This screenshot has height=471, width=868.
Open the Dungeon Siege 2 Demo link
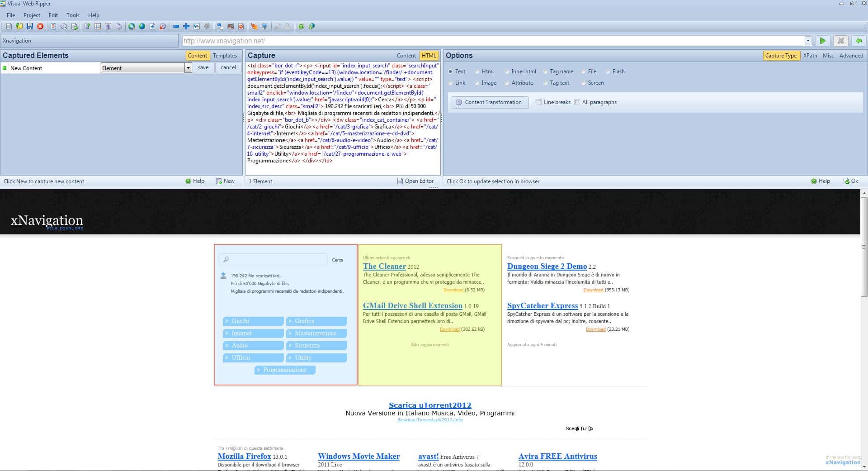tap(547, 266)
